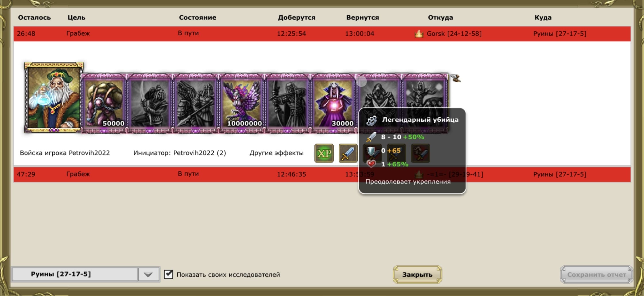Screen dimensions: 644x296
Task: Click the fist and sword effect icon
Action: click(420, 153)
